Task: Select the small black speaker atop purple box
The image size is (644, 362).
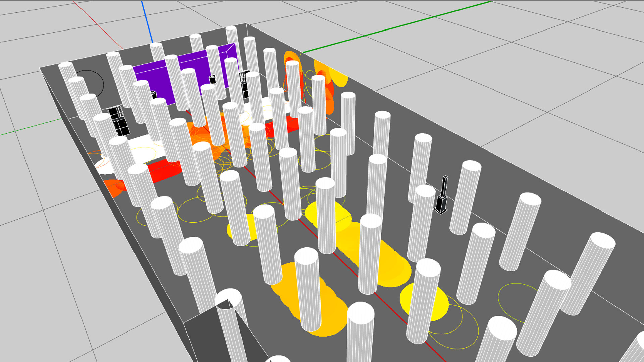Action: [x=212, y=80]
